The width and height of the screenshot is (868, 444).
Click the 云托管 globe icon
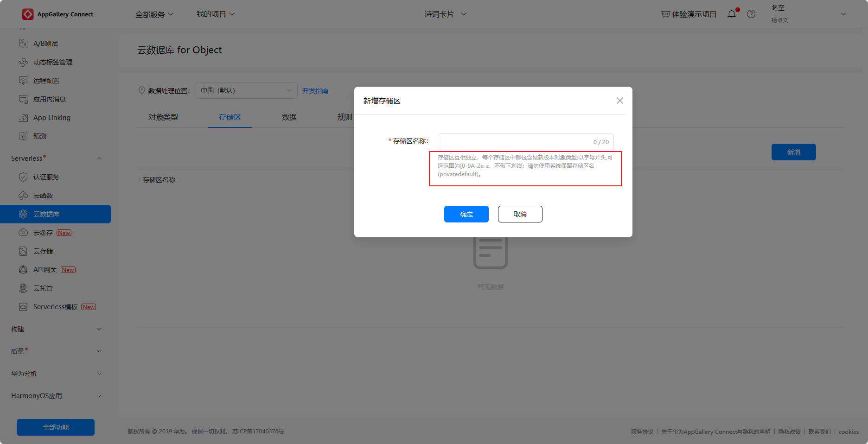[23, 288]
